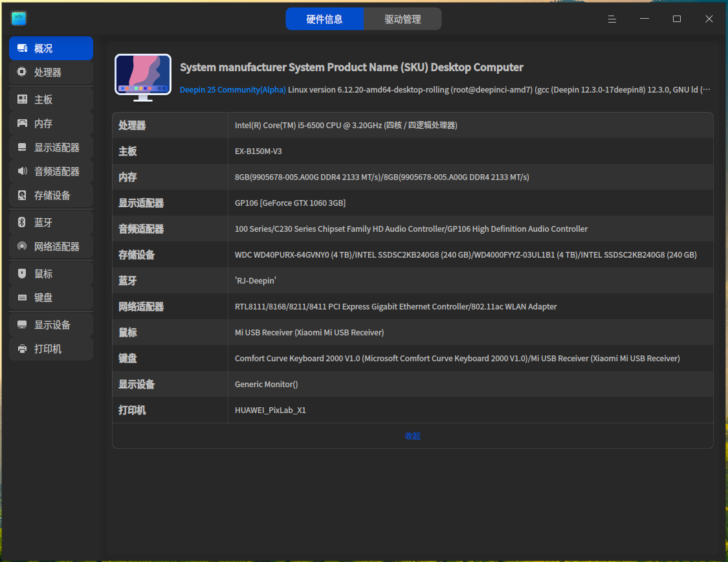Click the WDC WD40PURX storage value
Screen dimensions: 728x562
click(x=465, y=255)
